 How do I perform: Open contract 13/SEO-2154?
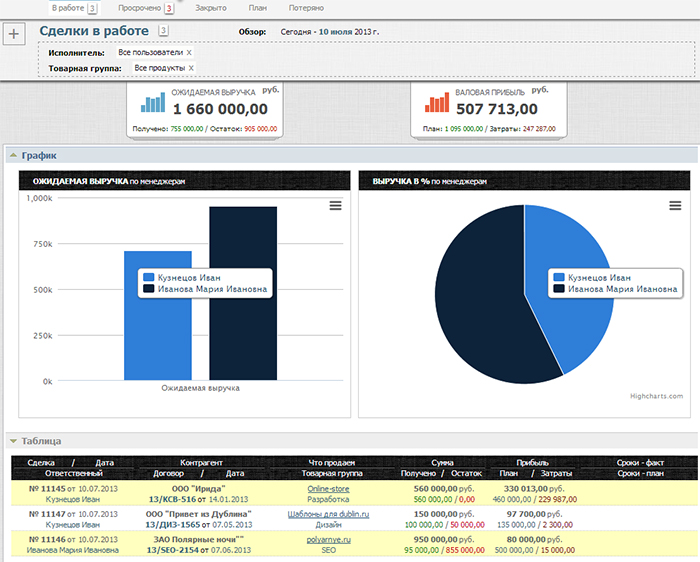(172, 550)
